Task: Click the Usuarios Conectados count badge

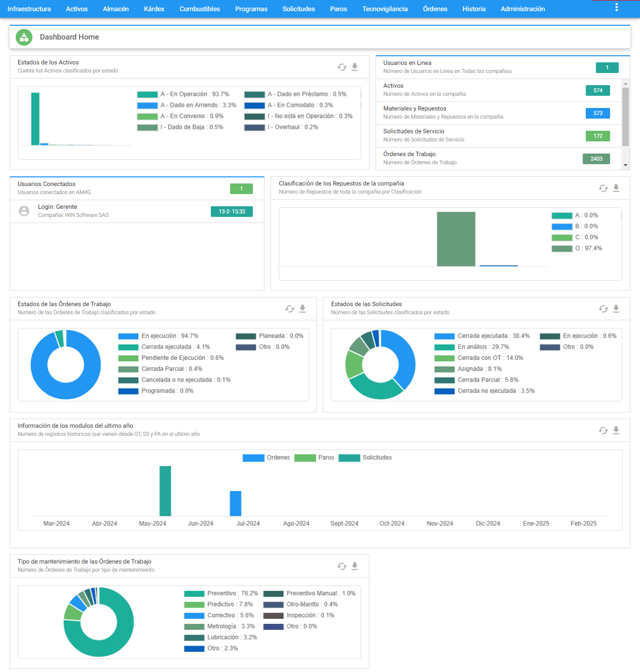Action: (241, 189)
